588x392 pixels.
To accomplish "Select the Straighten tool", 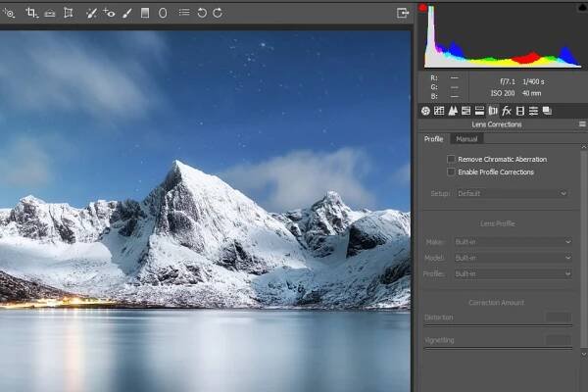I will click(49, 13).
